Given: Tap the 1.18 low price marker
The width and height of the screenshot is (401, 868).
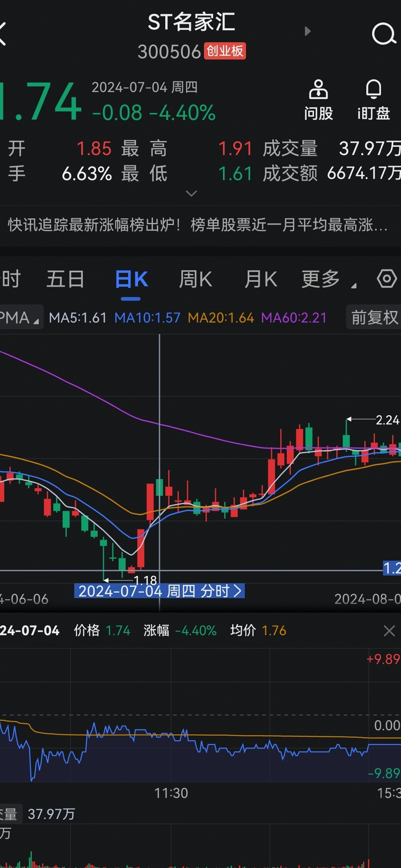Looking at the screenshot, I should point(145,580).
